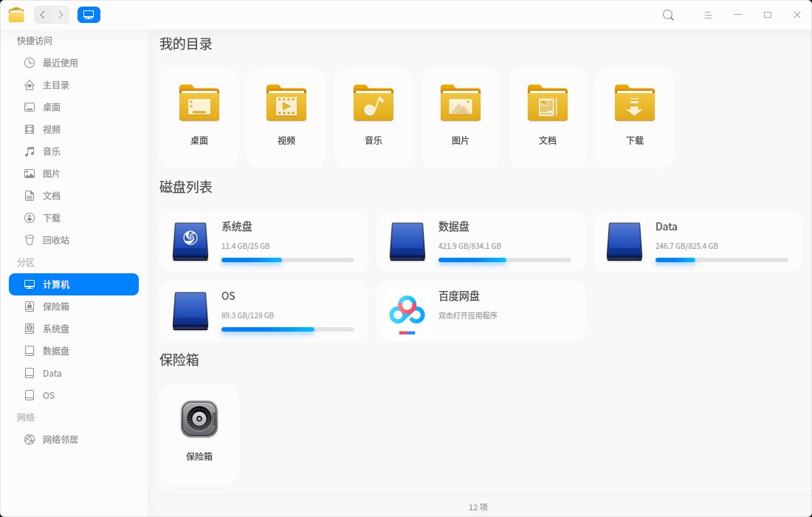Viewport: 812px width, 517px height.
Task: Click the 磁盘列表 section heading
Action: point(186,187)
